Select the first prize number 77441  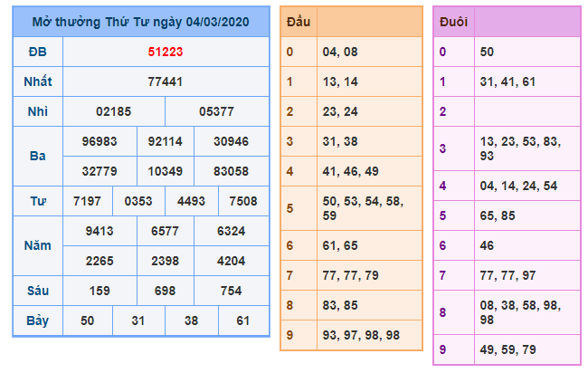(166, 81)
